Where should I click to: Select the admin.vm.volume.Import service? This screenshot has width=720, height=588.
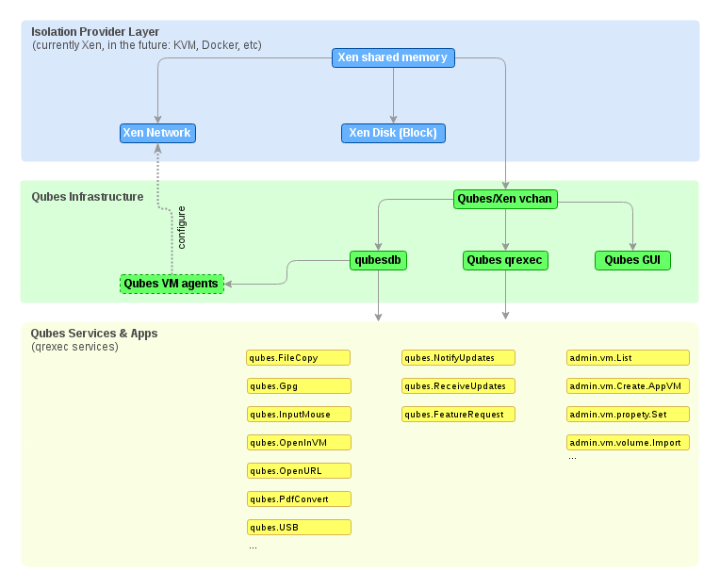click(628, 443)
